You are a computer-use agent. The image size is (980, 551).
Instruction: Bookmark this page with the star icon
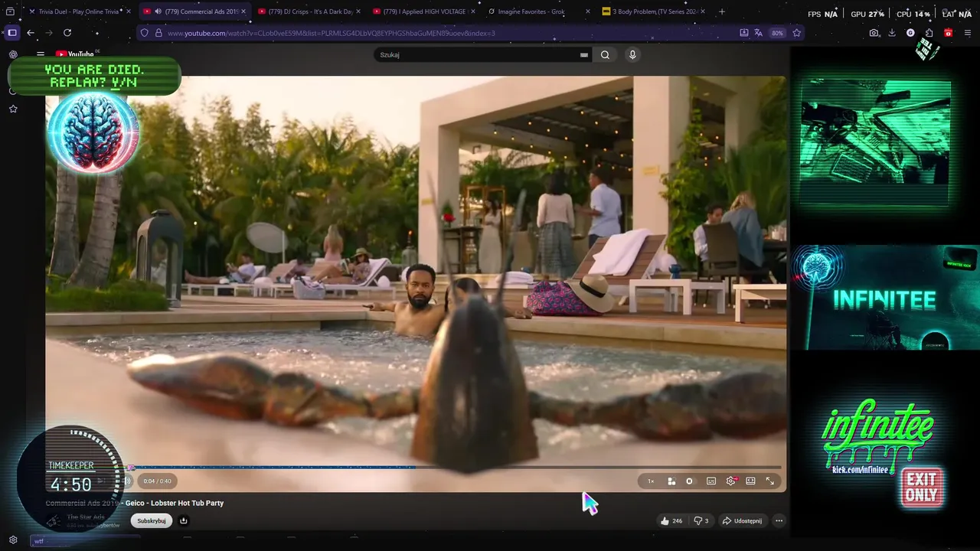coord(796,33)
